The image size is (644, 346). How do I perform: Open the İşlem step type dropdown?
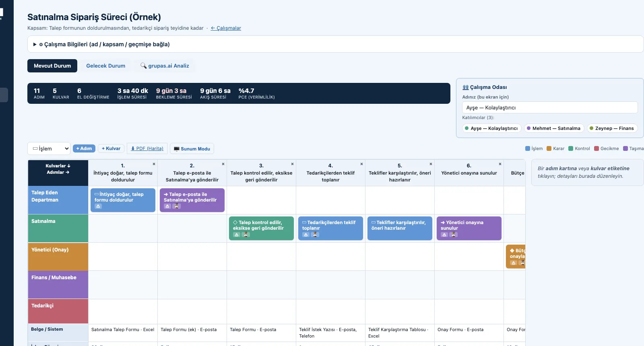point(49,148)
